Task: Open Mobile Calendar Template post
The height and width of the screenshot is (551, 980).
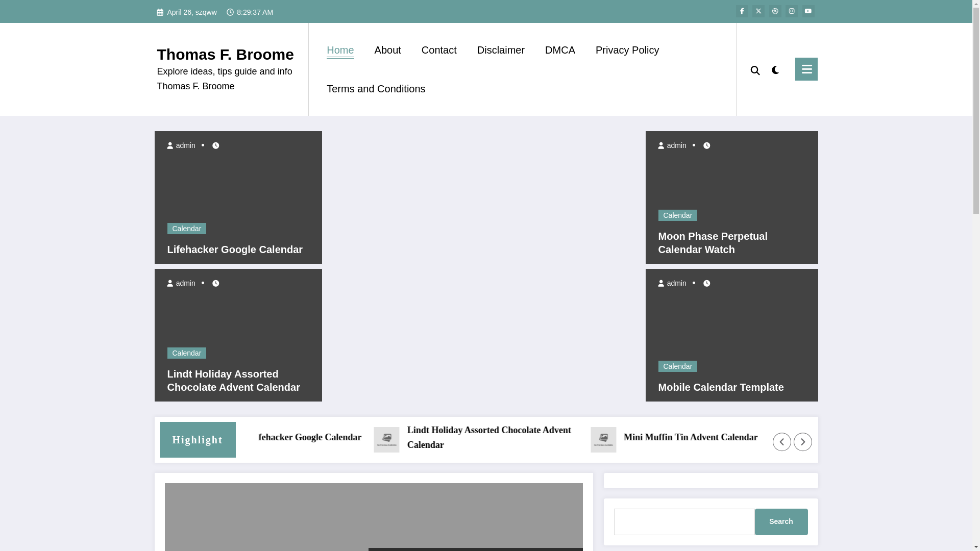Action: click(721, 387)
